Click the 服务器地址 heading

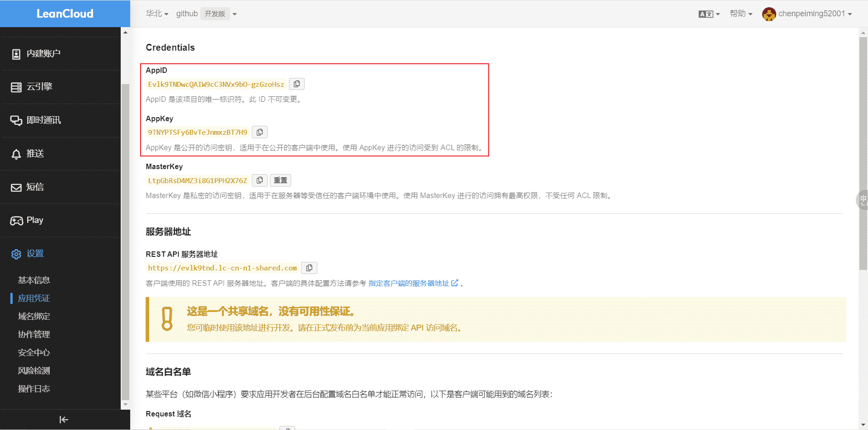(x=168, y=232)
